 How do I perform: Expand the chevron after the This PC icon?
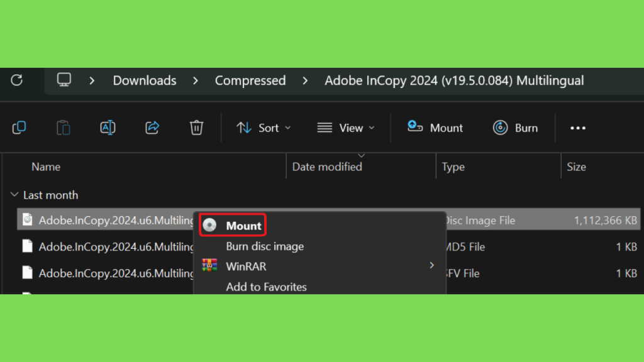[x=92, y=80]
